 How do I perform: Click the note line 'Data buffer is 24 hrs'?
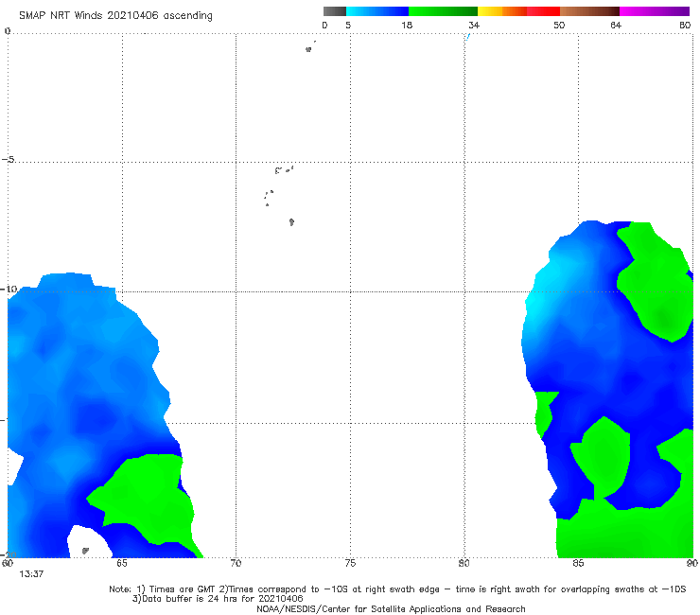[218, 599]
